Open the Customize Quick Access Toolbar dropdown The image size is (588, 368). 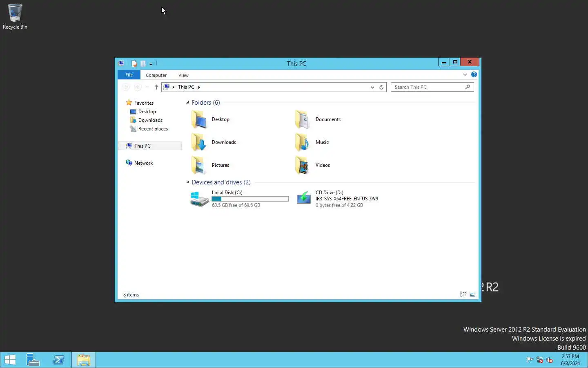click(151, 64)
